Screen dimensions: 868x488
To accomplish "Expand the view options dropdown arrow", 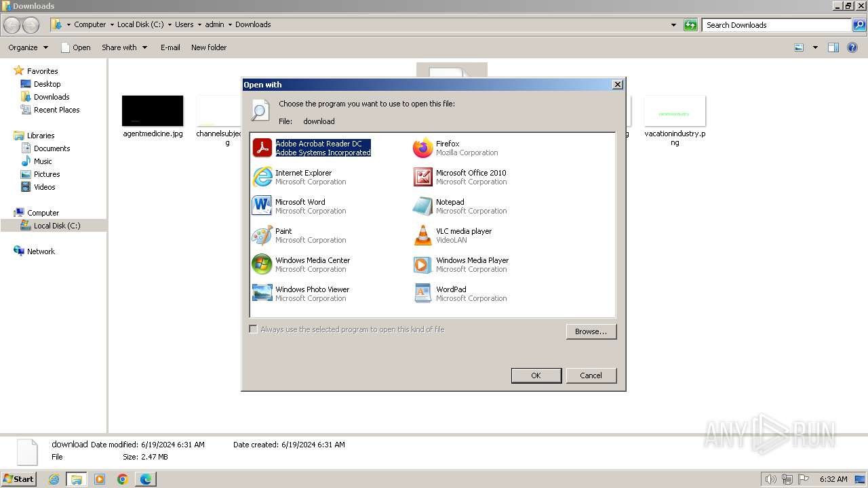I will tap(815, 47).
